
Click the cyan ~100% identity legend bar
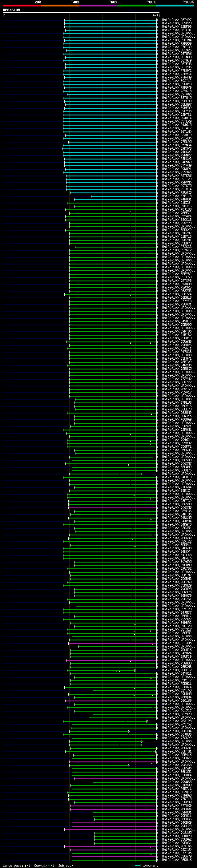(x=175, y=6)
